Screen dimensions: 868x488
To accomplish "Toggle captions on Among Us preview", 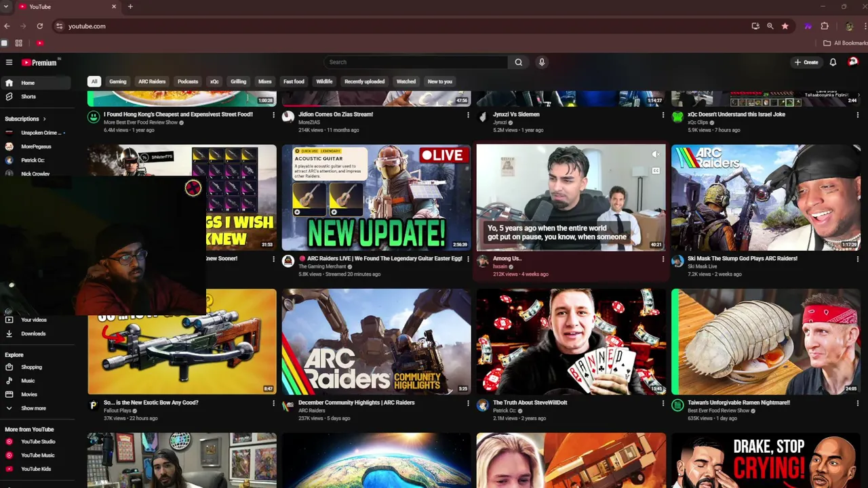I will [x=655, y=171].
